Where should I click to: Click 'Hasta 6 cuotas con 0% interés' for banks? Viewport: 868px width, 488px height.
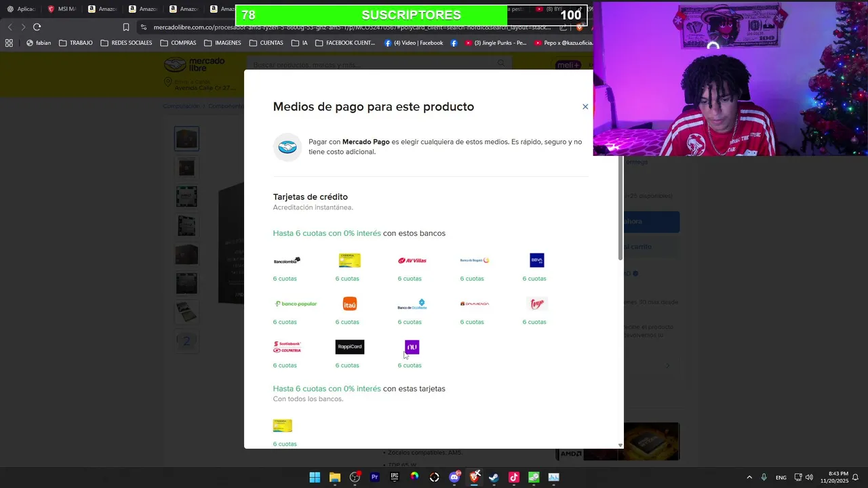point(327,233)
